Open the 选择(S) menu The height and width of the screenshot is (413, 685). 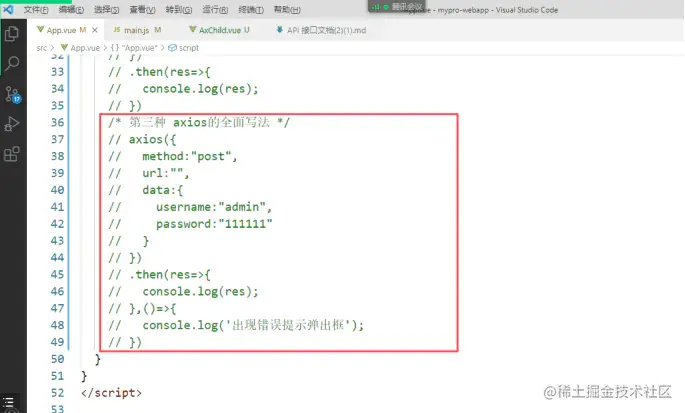(106, 10)
